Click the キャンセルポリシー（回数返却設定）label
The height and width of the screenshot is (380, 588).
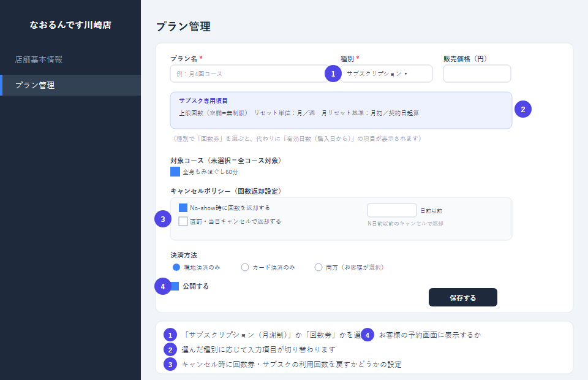click(226, 191)
